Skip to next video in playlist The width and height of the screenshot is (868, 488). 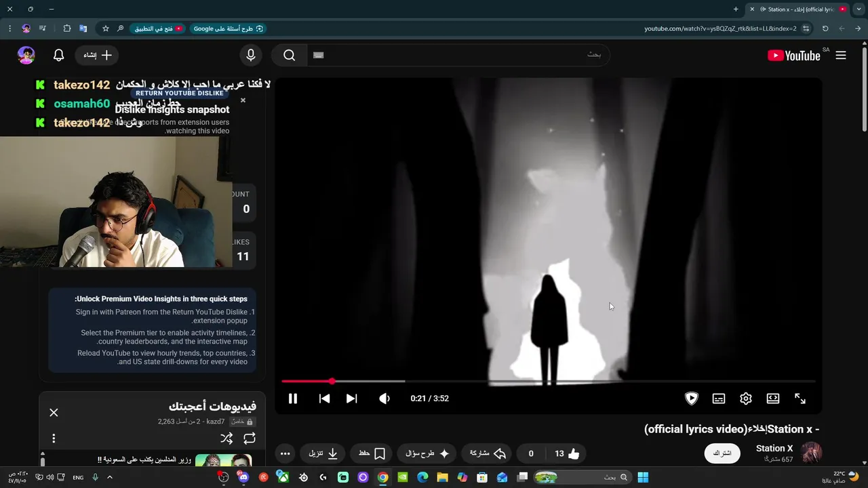pyautogui.click(x=351, y=399)
